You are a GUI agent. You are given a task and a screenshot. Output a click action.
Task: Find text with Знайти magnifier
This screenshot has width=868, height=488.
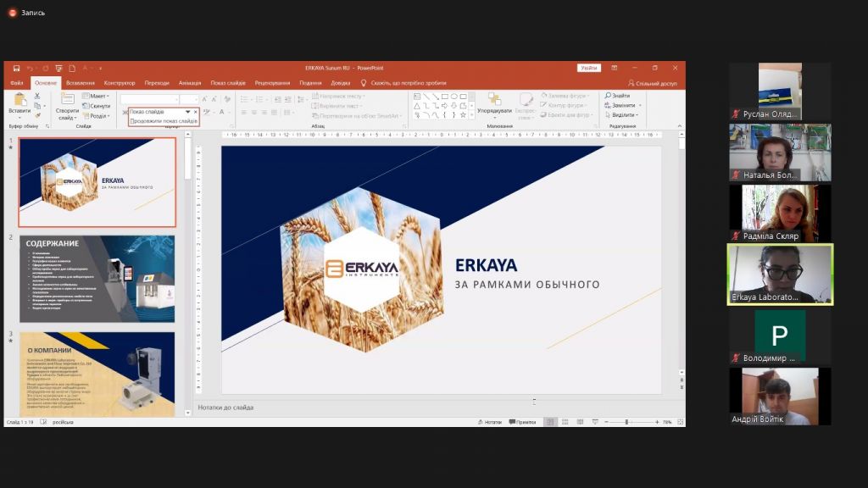click(x=618, y=96)
